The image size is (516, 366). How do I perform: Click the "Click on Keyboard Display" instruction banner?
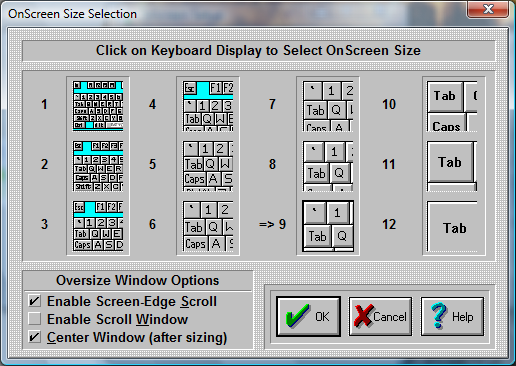pyautogui.click(x=258, y=51)
